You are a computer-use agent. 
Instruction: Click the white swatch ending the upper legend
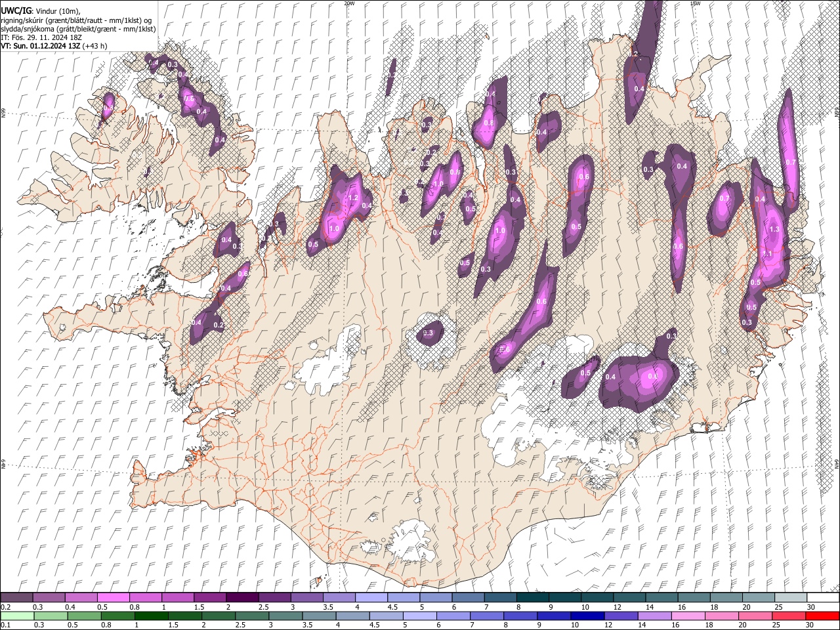(x=823, y=598)
